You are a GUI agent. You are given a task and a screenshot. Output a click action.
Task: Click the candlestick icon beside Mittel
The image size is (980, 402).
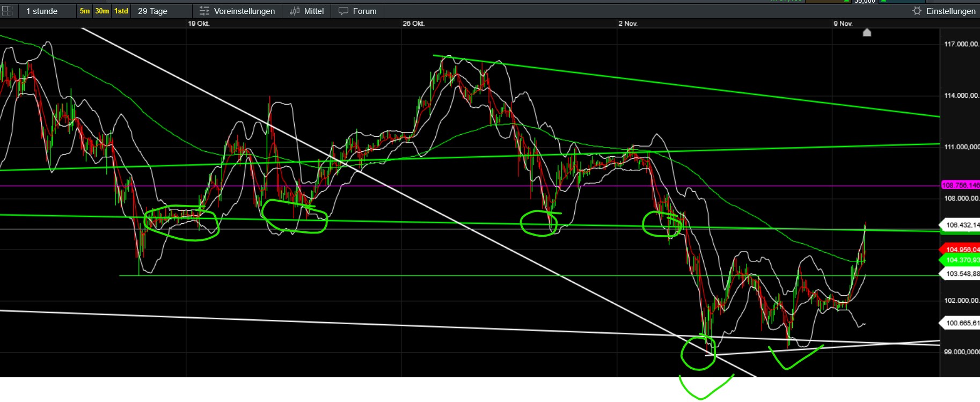coord(295,11)
